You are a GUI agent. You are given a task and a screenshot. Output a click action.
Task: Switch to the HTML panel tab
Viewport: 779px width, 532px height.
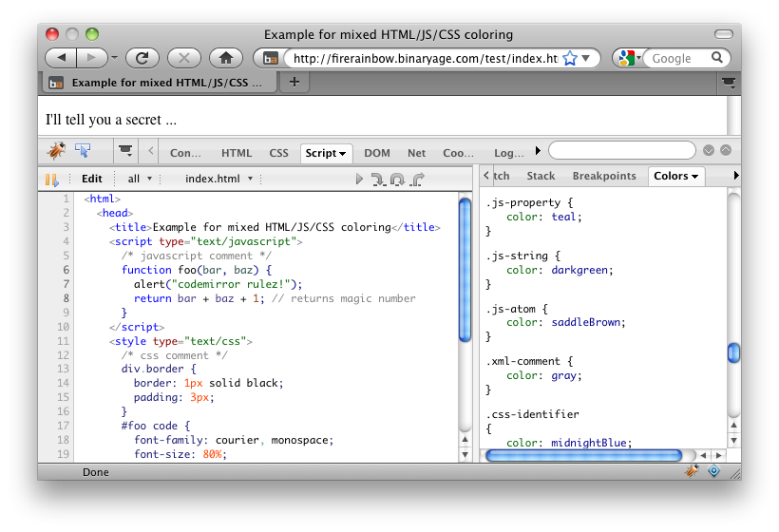(x=237, y=152)
